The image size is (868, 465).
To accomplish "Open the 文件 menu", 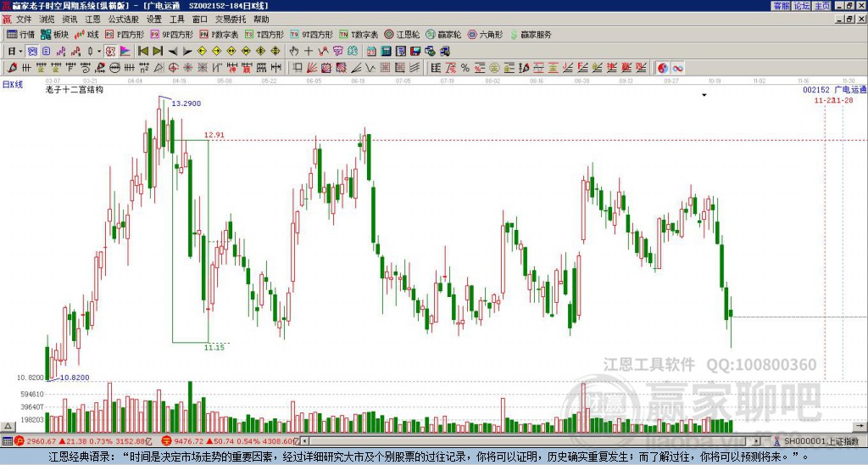I will (23, 20).
